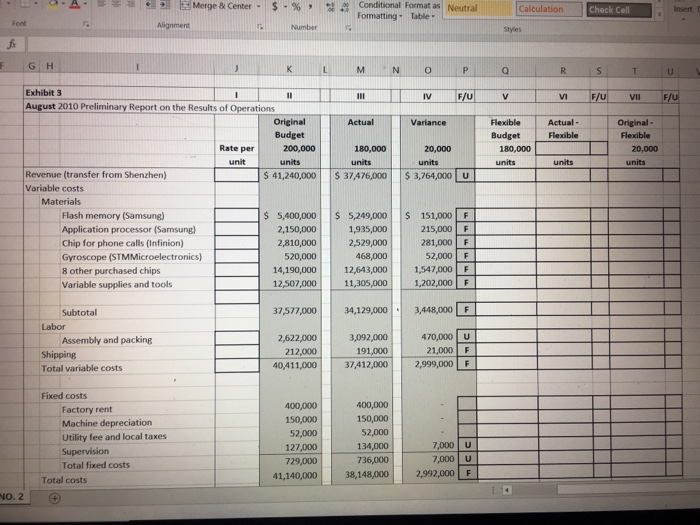Open Conditional Formatting menu
700x525 pixels.
coord(379,10)
